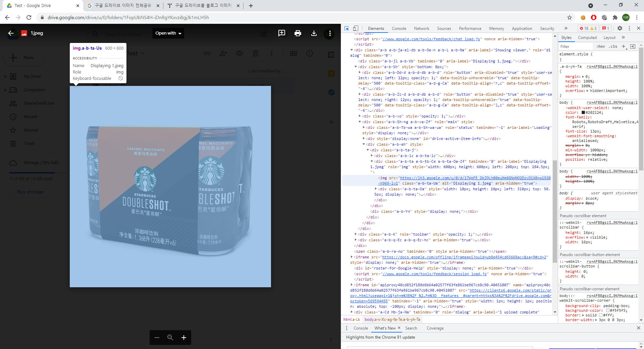Switch to second Google search tab

123,6
